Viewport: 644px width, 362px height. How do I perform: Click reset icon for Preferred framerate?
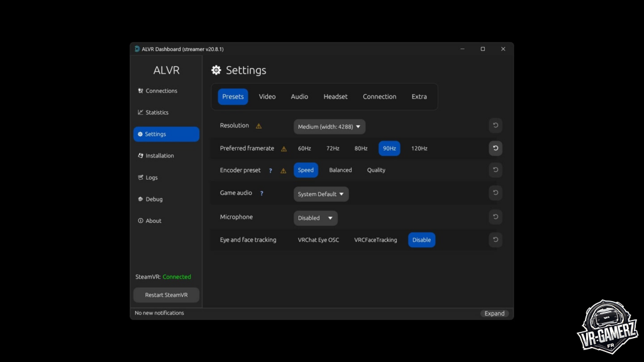[x=496, y=148]
